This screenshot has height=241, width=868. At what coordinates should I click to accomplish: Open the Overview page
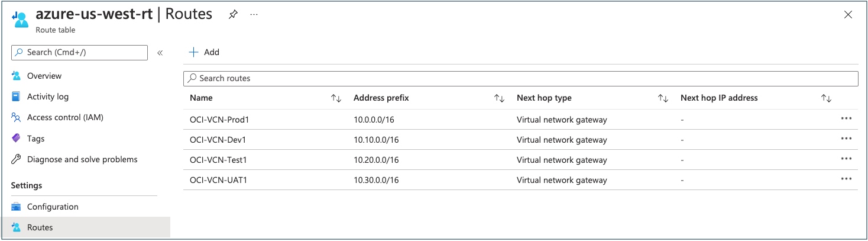tap(44, 76)
